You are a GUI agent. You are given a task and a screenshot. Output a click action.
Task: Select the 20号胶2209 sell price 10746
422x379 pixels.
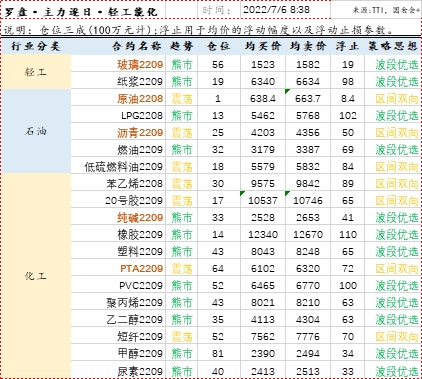(308, 200)
